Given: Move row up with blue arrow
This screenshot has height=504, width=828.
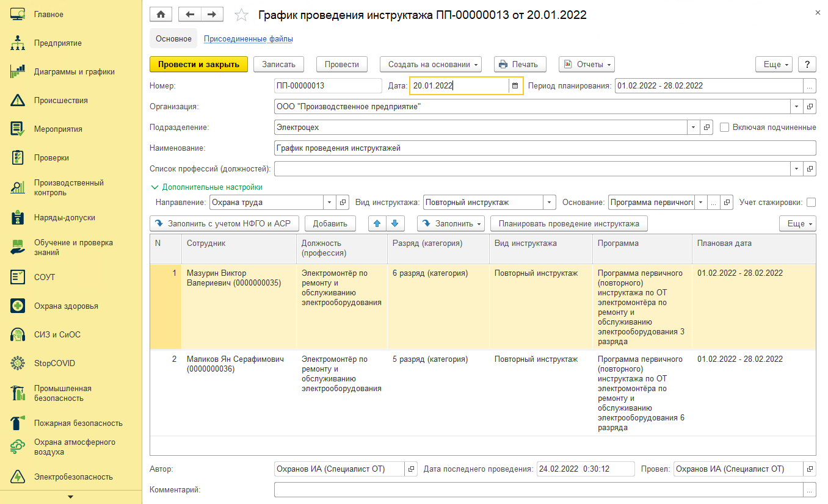Looking at the screenshot, I should [377, 224].
